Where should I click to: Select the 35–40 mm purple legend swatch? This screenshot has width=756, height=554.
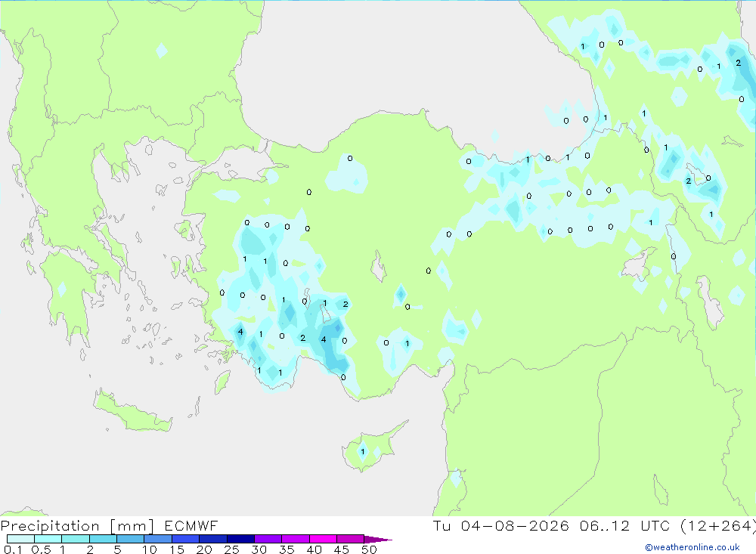point(295,539)
